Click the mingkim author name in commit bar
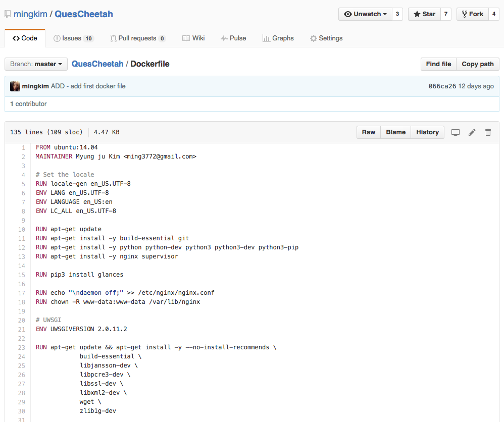This screenshot has width=504, height=422. pos(35,86)
